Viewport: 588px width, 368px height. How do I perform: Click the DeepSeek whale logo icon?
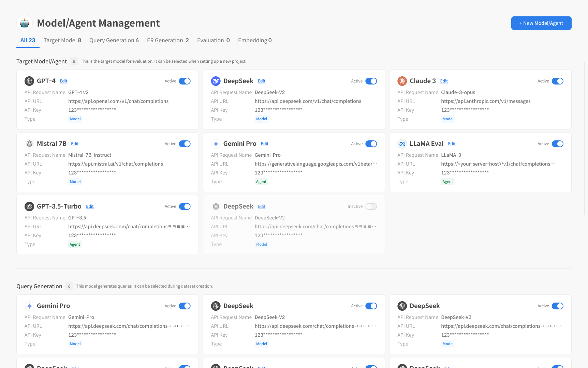pos(216,81)
